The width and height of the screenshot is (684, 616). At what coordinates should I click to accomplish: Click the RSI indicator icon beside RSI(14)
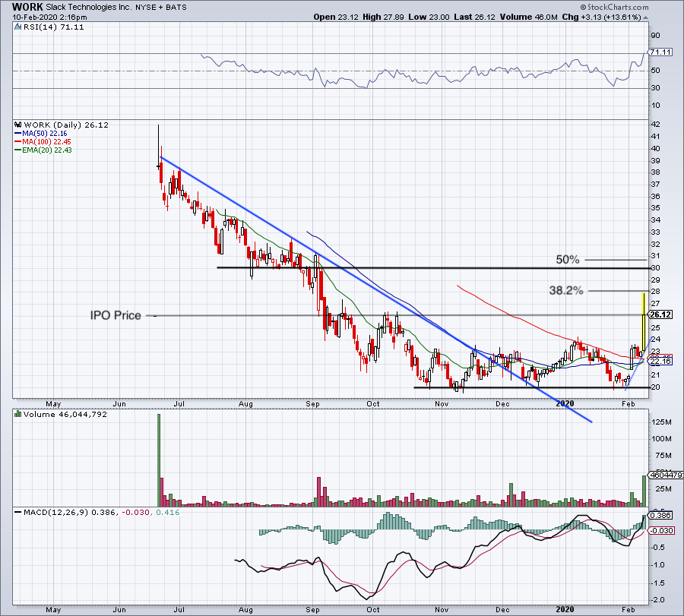(x=18, y=27)
